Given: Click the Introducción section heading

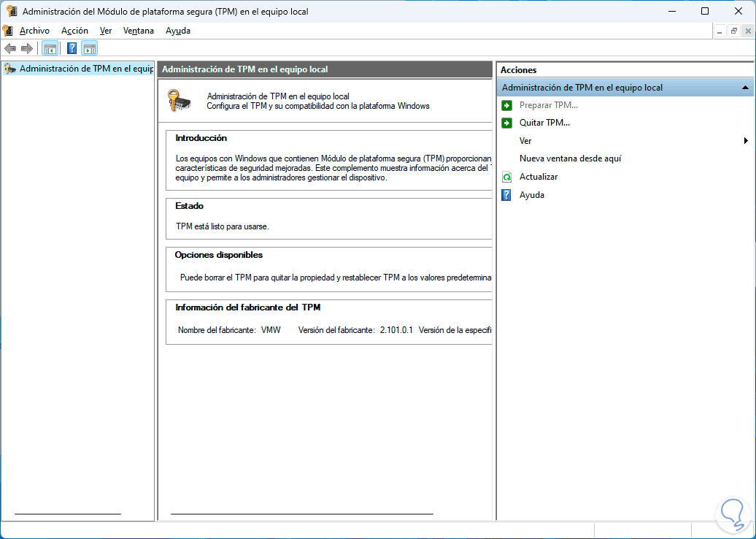Looking at the screenshot, I should pos(201,138).
